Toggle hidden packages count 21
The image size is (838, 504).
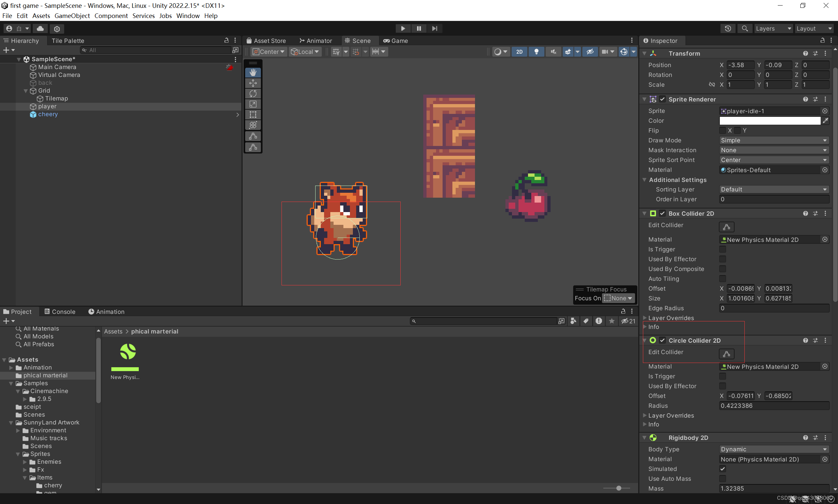click(628, 321)
